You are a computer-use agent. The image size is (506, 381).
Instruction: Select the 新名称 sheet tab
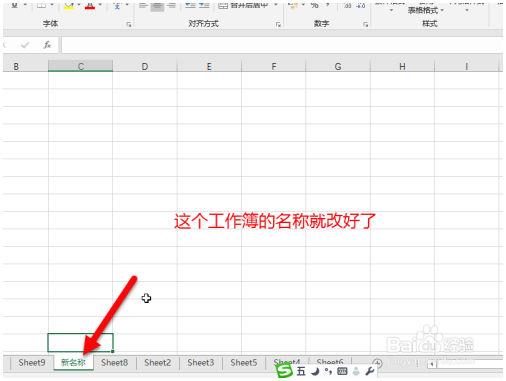[x=73, y=362]
